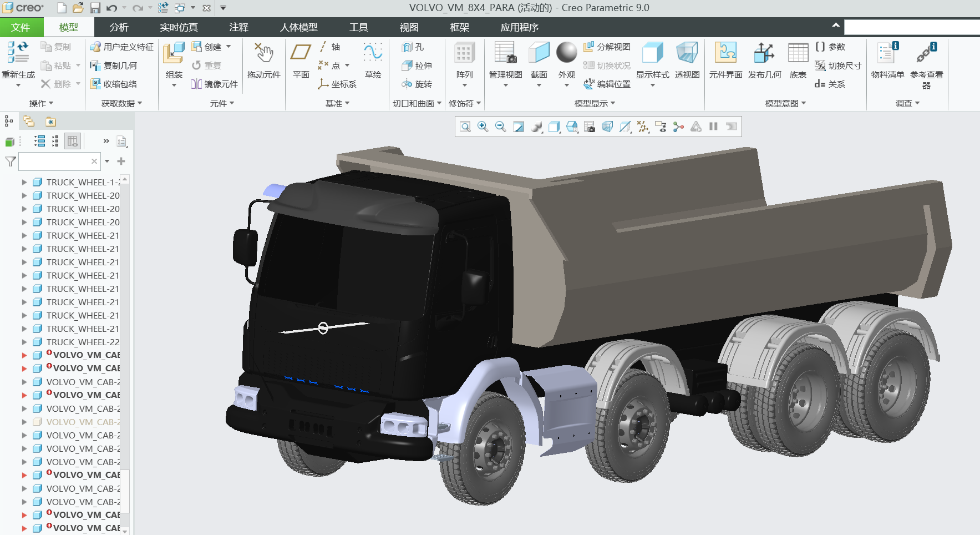Click the Zoom In magnifier in graphics toolbar
The width and height of the screenshot is (980, 535).
point(483,127)
